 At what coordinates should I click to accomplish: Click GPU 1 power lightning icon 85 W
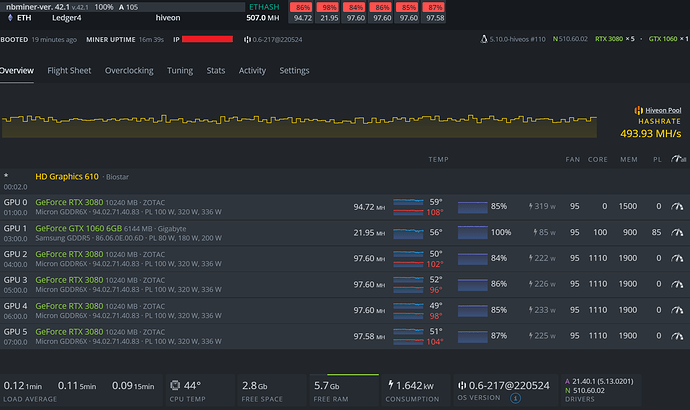(535, 232)
